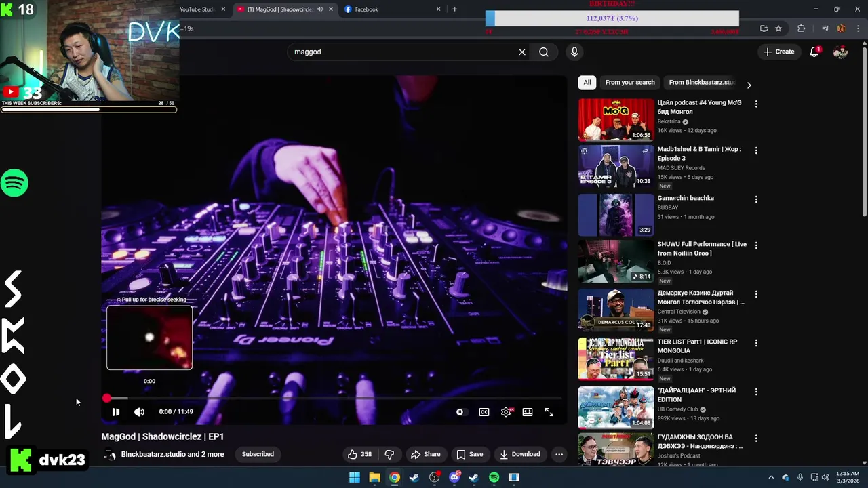Click the video progress bar scrubber
Screen dimensions: 868x488
[106, 399]
